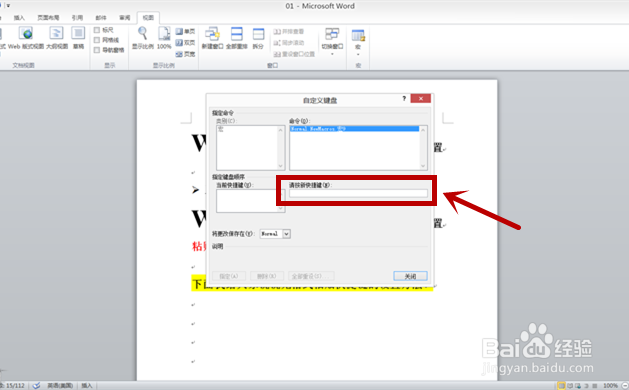Open the Macros (宏) dropdown
Screen dimensions: 629x390
358,41
